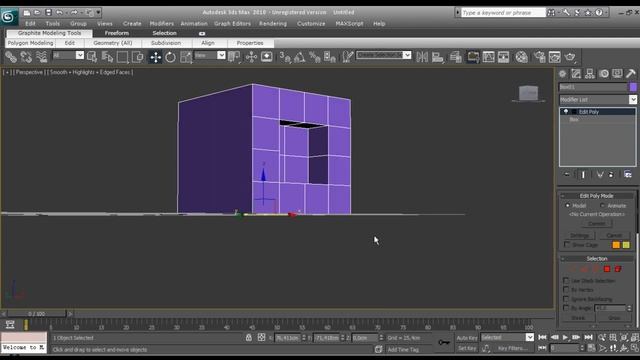
Task: Open the Modifiers menu
Action: (162, 24)
